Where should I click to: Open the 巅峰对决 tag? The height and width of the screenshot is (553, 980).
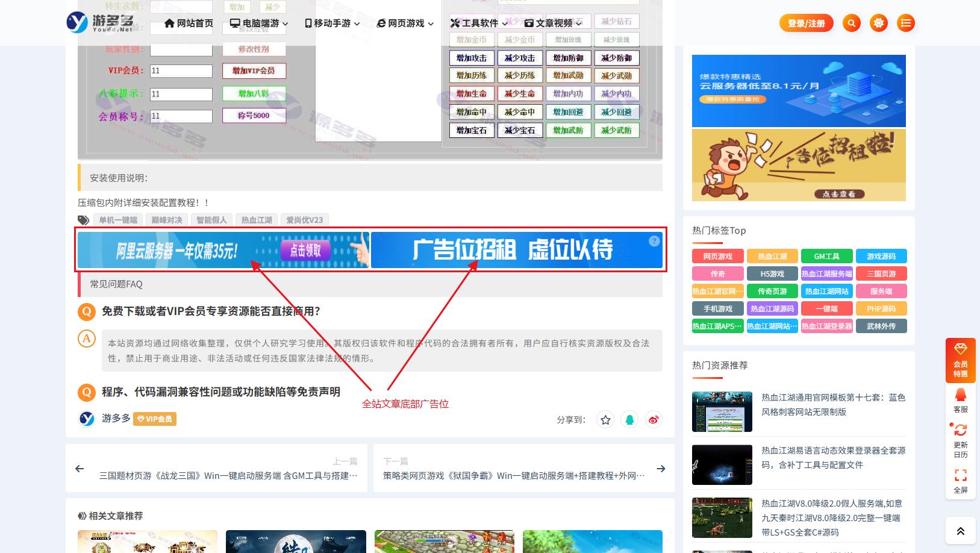(x=167, y=220)
